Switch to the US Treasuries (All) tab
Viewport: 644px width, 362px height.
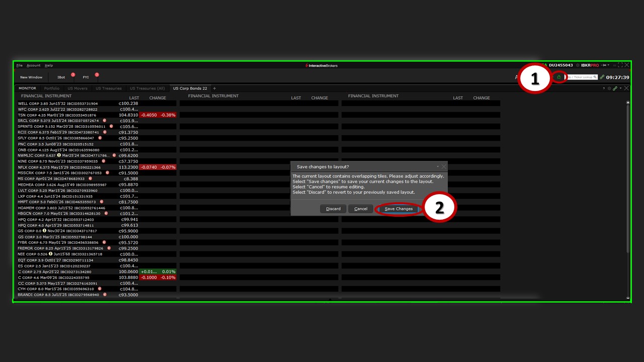click(x=147, y=88)
